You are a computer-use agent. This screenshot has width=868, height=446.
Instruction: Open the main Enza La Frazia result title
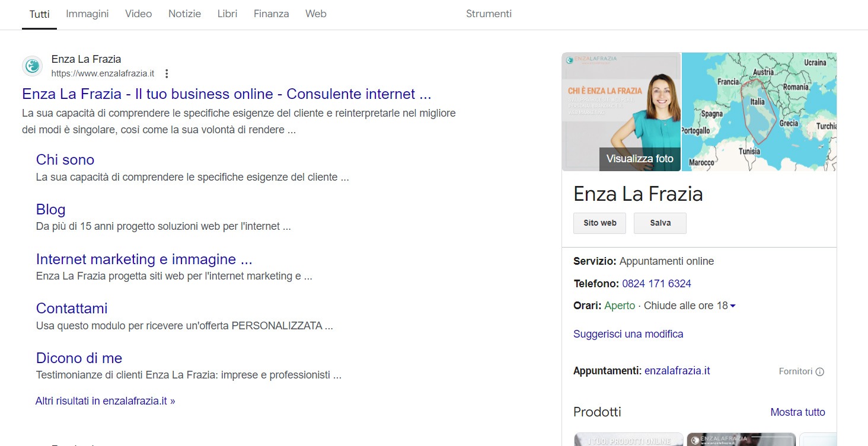[226, 94]
